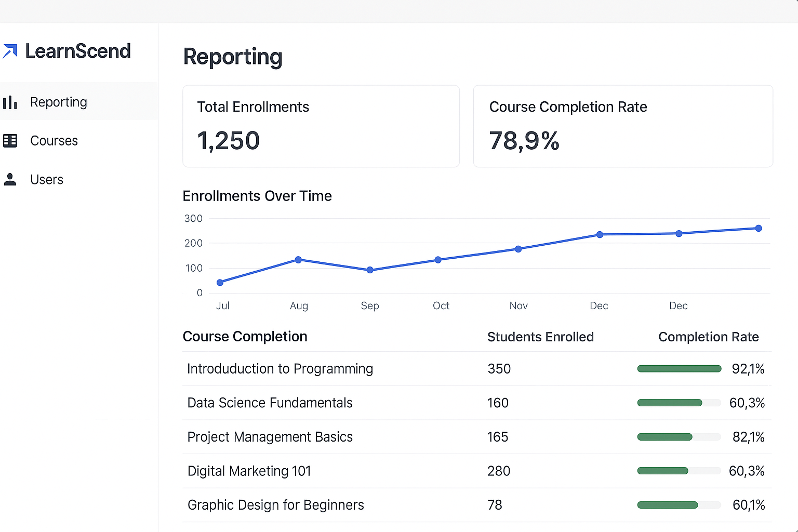Click the Courses grid icon in sidebar
The height and width of the screenshot is (532, 798).
11,141
